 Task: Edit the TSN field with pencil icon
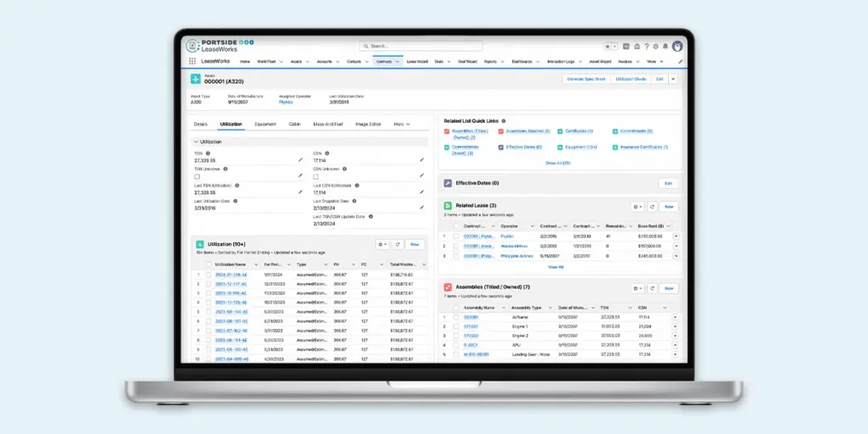[301, 160]
